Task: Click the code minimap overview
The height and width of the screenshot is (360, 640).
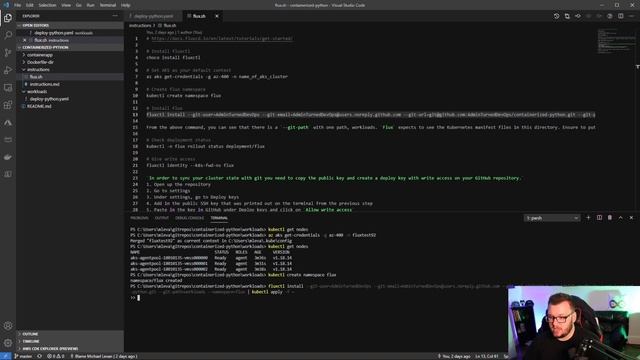Action: coord(616,41)
